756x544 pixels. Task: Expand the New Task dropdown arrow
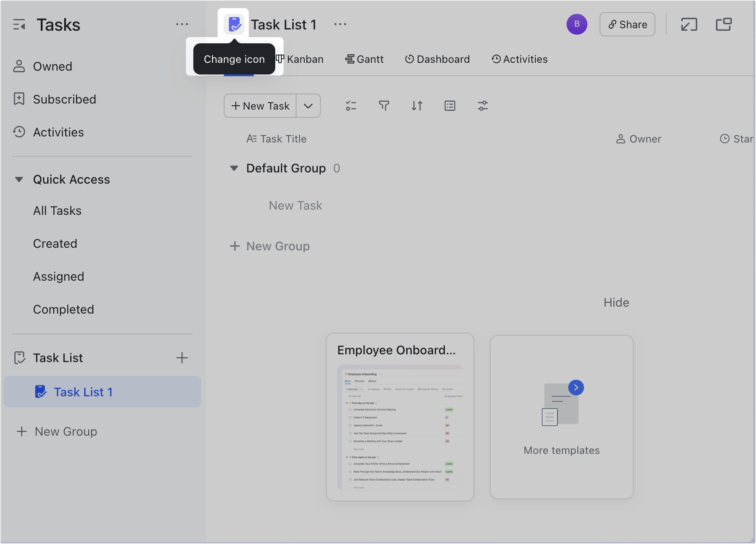(308, 106)
